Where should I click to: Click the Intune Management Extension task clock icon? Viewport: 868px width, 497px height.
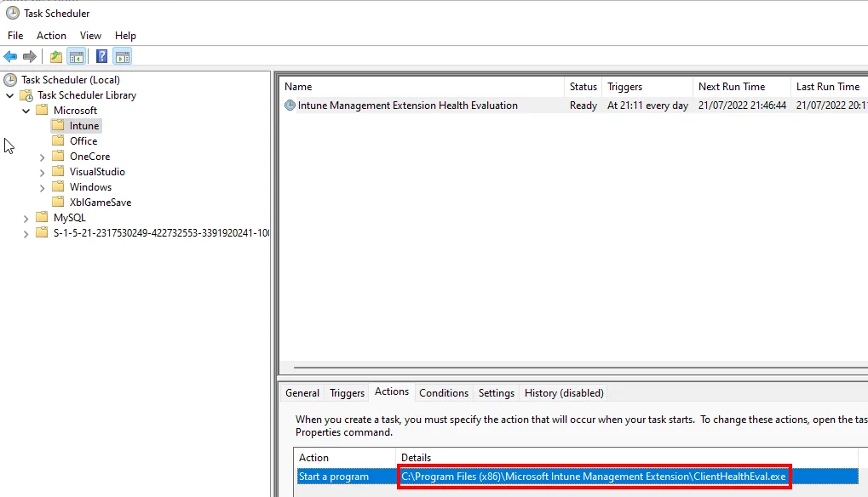click(290, 105)
